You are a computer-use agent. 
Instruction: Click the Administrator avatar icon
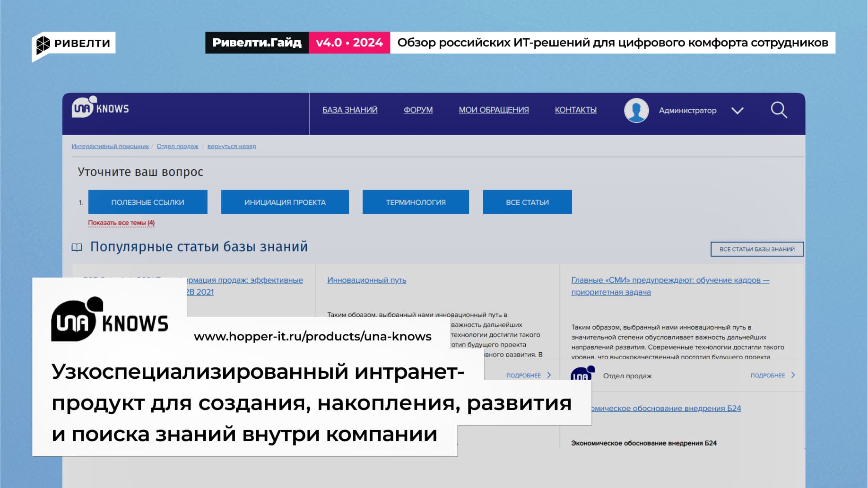click(x=636, y=110)
